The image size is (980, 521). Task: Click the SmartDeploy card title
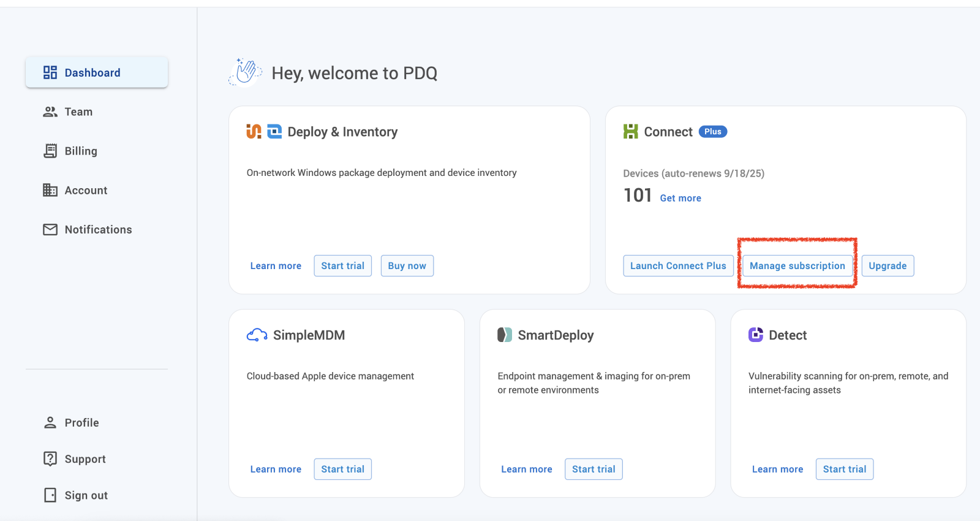556,335
